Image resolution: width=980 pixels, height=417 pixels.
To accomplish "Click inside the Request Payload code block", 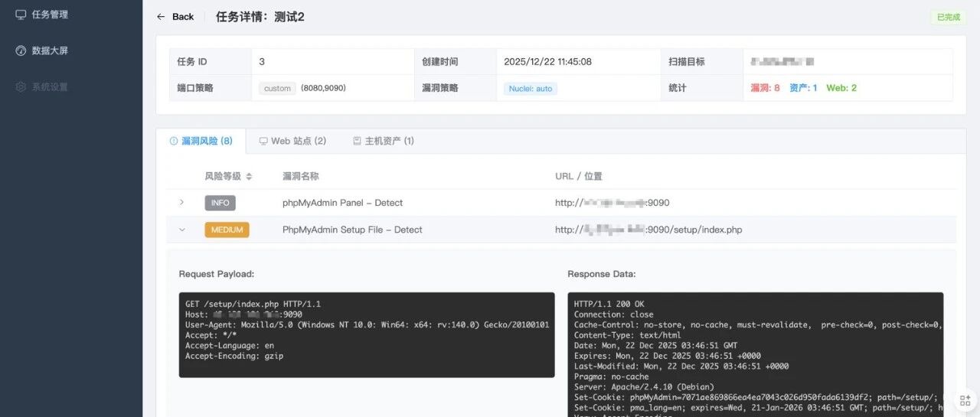I will coord(367,334).
